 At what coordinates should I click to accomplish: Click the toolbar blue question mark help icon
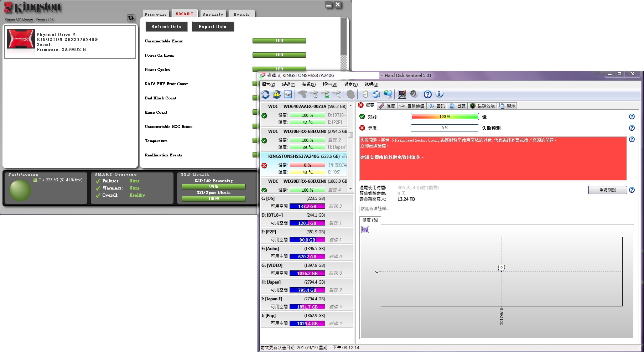point(428,94)
